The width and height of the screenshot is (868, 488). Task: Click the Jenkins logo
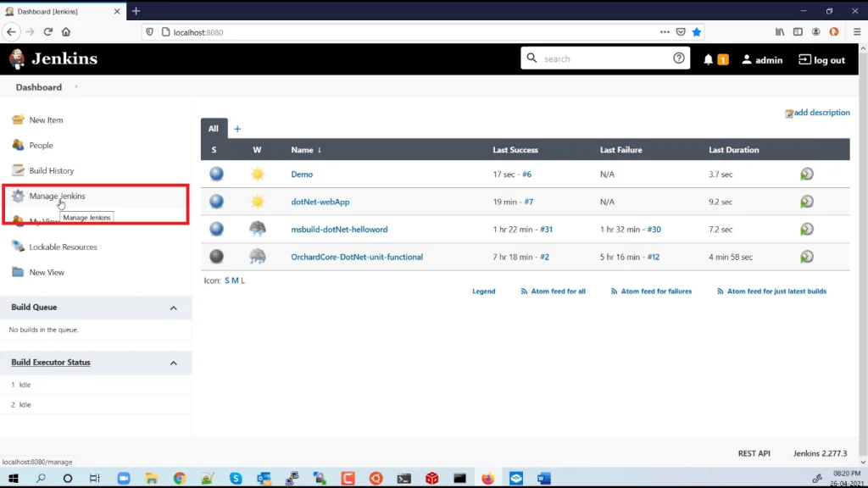53,58
